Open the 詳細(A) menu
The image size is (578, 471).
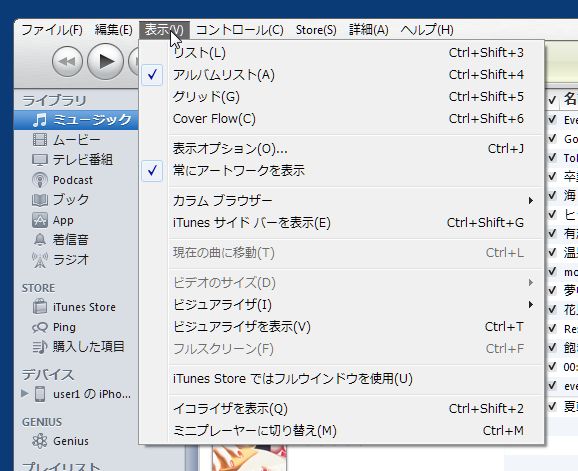(x=369, y=30)
